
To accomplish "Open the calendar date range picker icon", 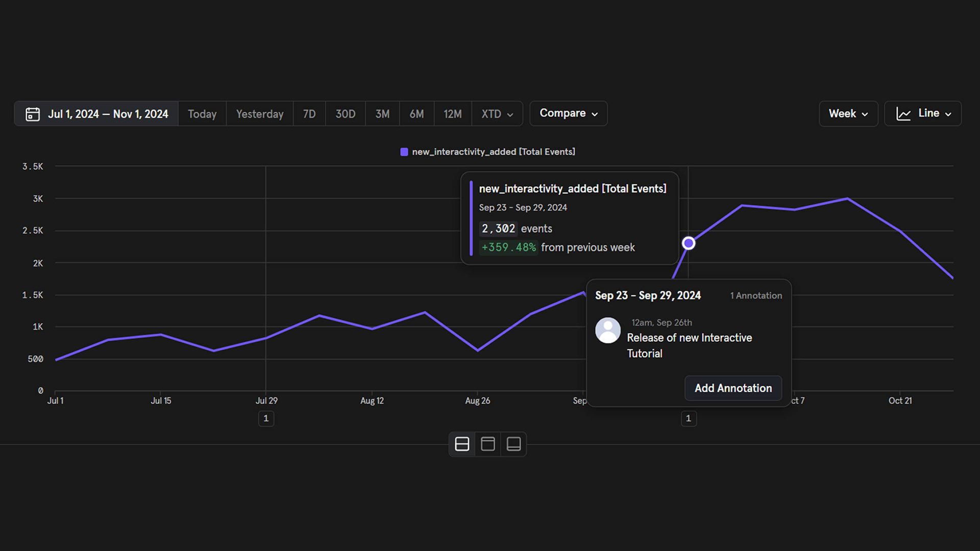I will point(33,114).
